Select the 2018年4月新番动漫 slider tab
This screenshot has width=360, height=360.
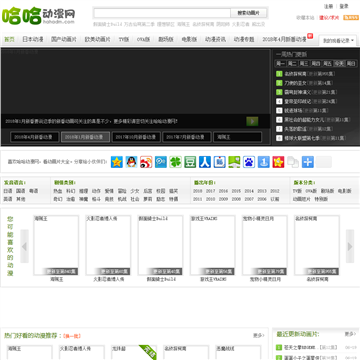click(35, 137)
